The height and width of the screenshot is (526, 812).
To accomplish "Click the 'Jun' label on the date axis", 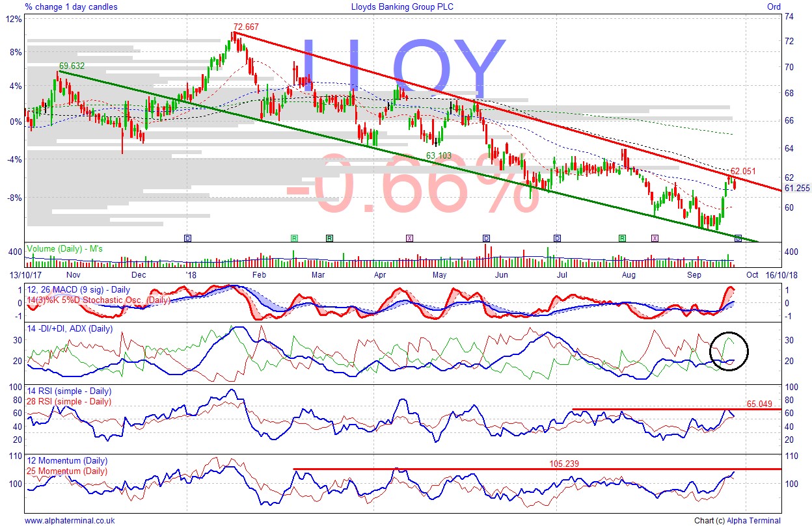I will (x=502, y=274).
